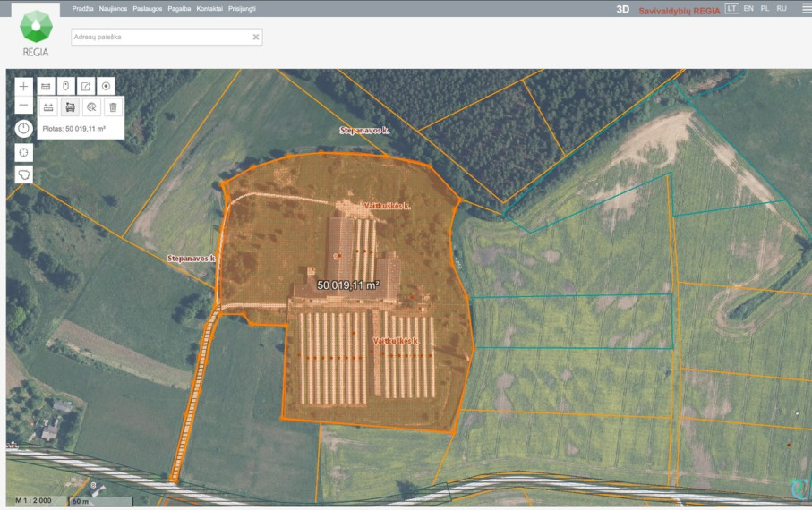Clear the address search with X
The image size is (812, 510).
256,37
